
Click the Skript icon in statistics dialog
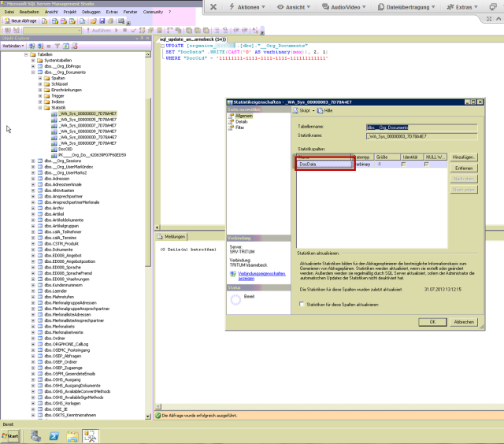(x=295, y=110)
